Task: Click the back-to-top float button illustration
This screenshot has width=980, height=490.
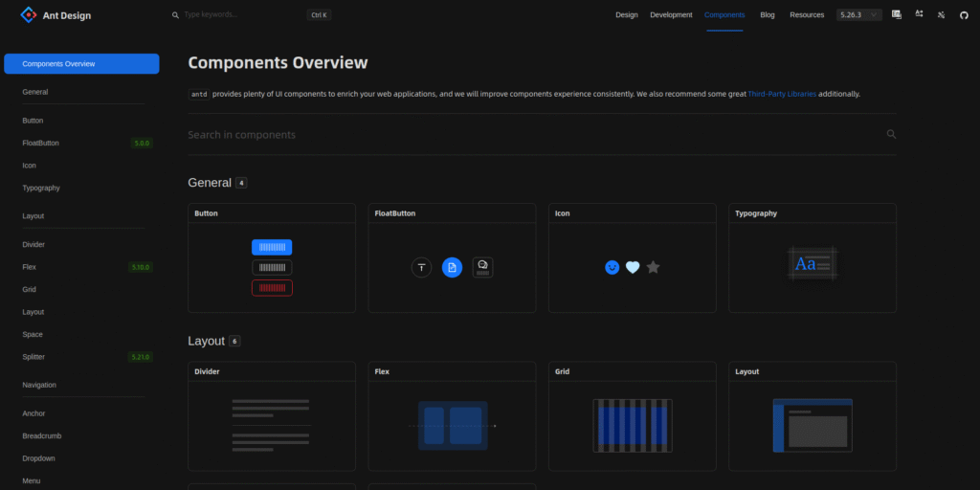Action: coord(421,268)
